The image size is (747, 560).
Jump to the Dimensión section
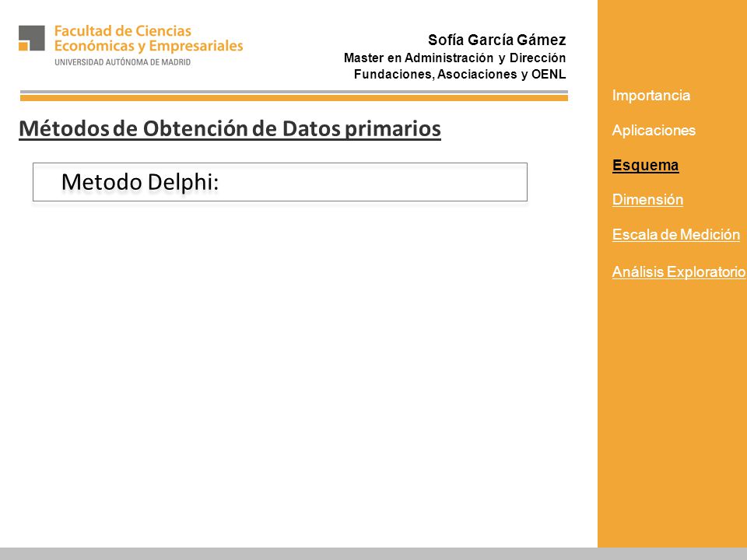(x=647, y=199)
